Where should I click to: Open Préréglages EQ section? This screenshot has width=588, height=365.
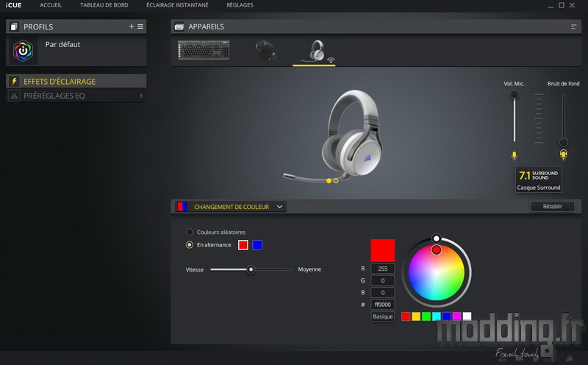coord(76,96)
